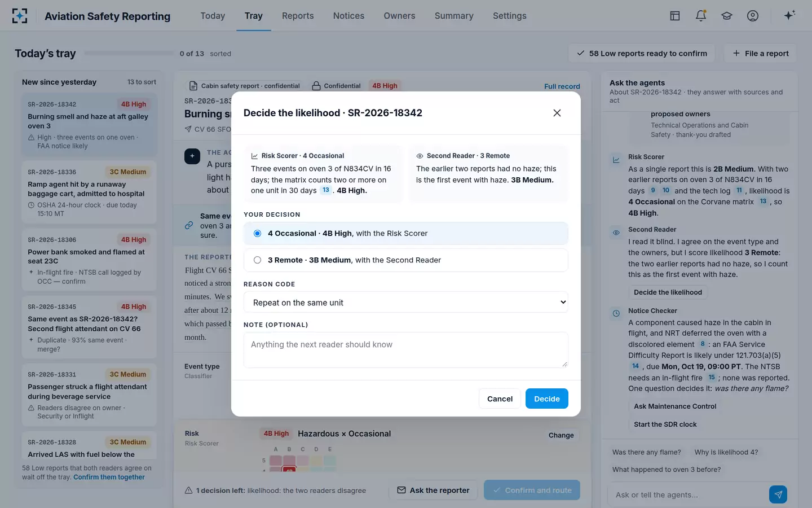Click Change next to Hazardous × Occasional risk

pos(561,435)
